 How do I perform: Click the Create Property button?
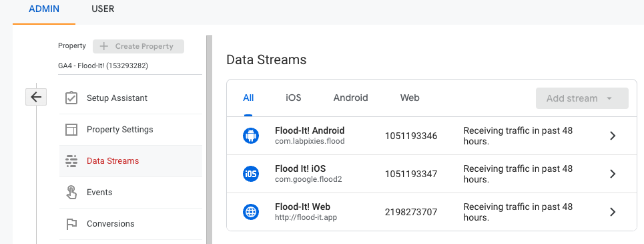tap(138, 47)
